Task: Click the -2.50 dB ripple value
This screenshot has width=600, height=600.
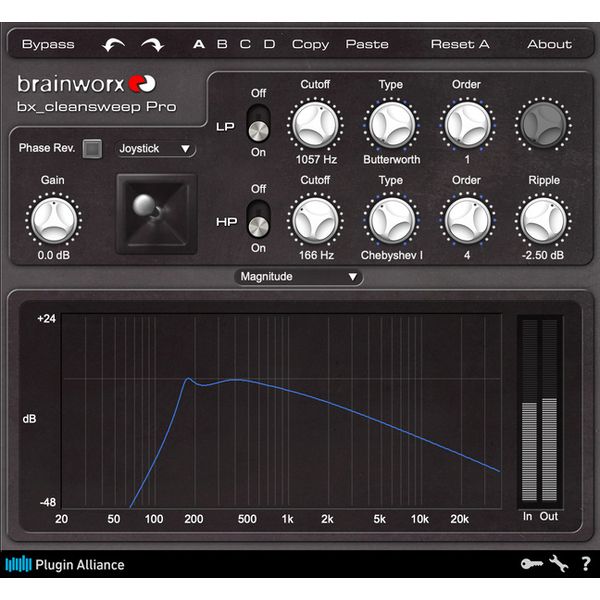Action: [543, 255]
